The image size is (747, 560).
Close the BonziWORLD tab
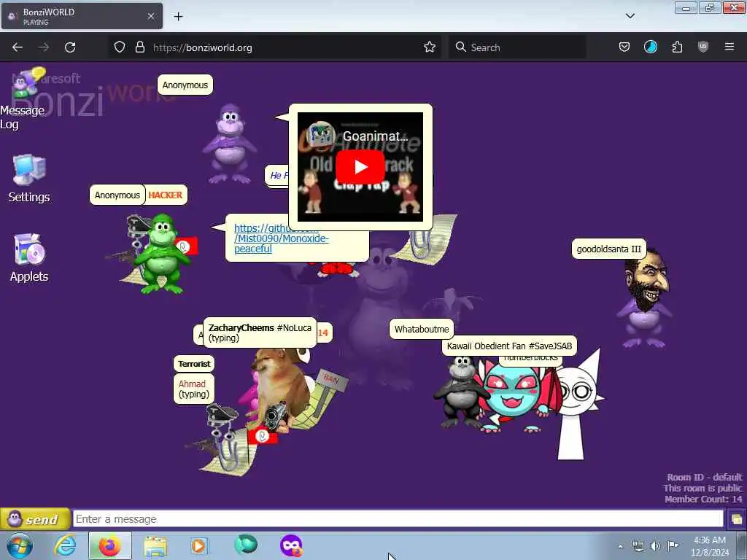click(x=150, y=16)
